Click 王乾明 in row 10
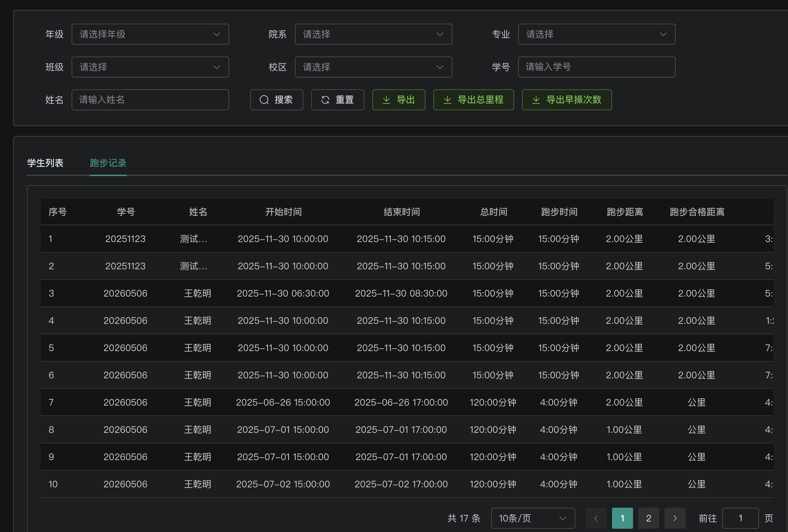 coord(198,484)
